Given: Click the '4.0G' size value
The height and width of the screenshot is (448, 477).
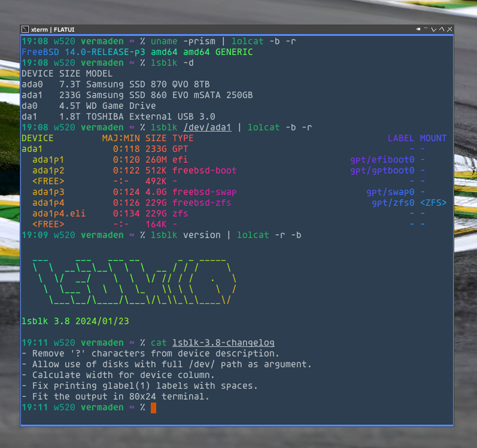Looking at the screenshot, I should 156,192.
